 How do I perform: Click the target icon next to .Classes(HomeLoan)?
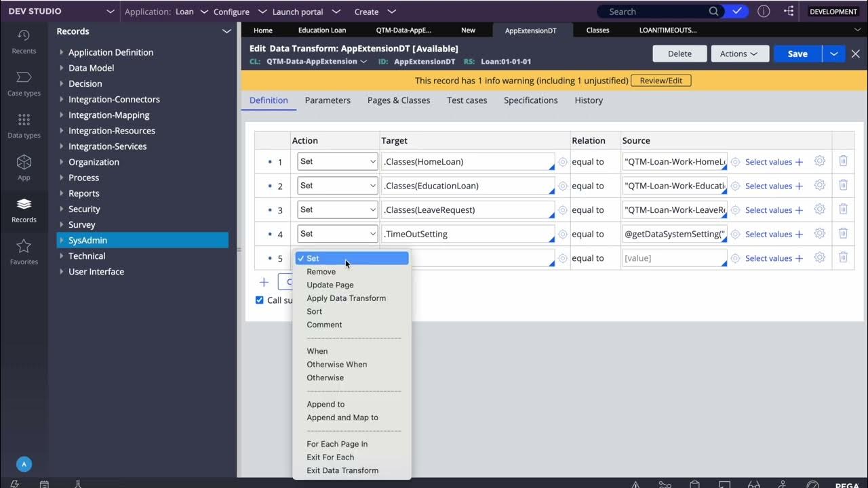pos(562,162)
